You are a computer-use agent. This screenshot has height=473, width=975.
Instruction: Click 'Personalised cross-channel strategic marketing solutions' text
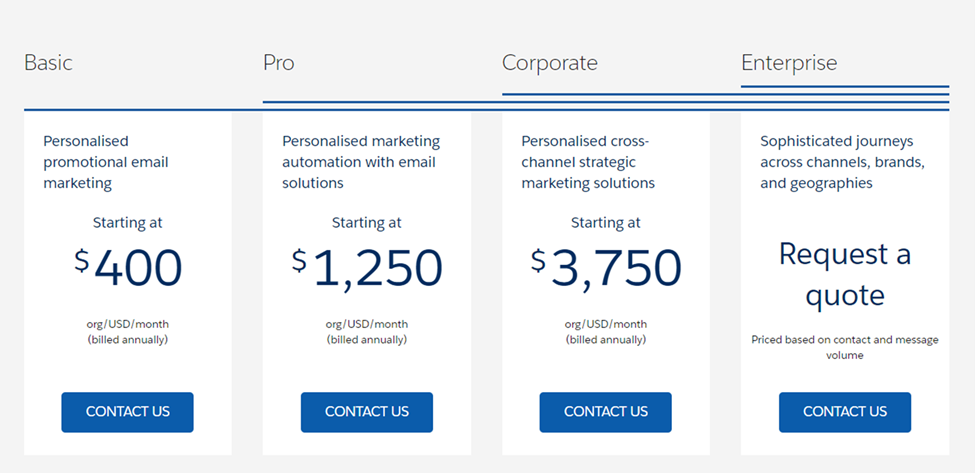tap(588, 162)
